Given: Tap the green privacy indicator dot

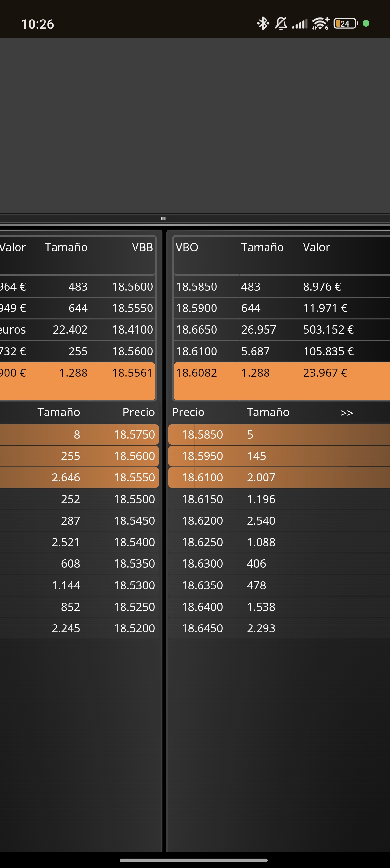Looking at the screenshot, I should pyautogui.click(x=366, y=24).
